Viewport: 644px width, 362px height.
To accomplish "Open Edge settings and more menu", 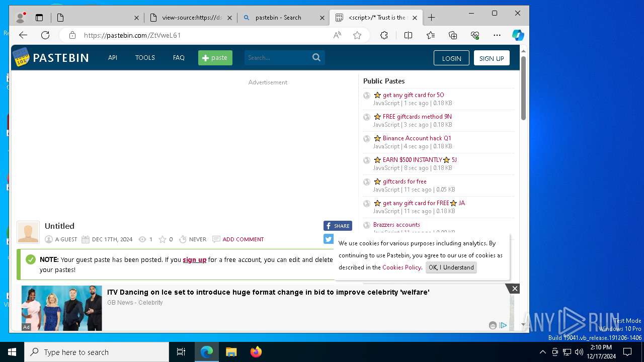I will [x=497, y=35].
